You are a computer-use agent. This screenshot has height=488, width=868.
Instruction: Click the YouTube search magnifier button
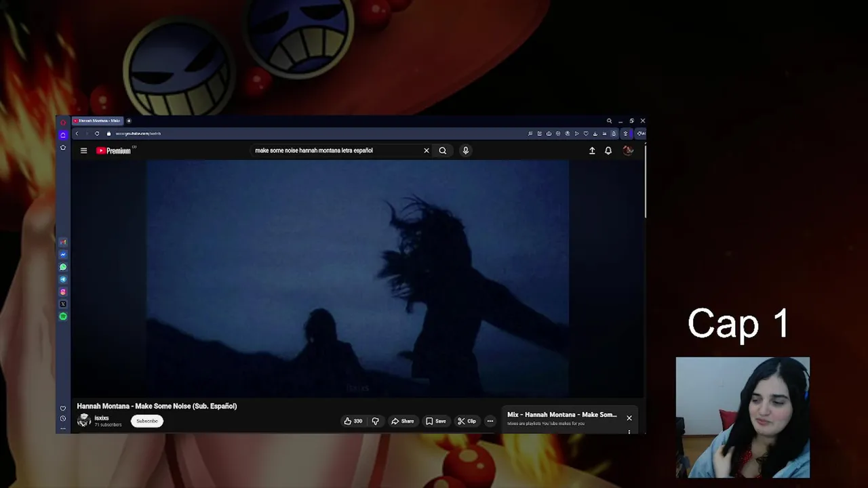(443, 150)
